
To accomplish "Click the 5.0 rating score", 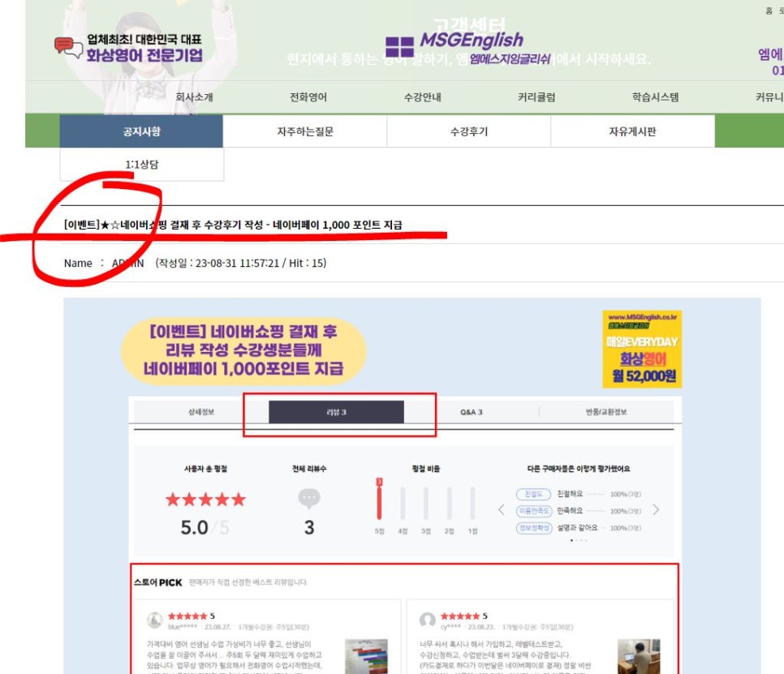I will (x=194, y=528).
